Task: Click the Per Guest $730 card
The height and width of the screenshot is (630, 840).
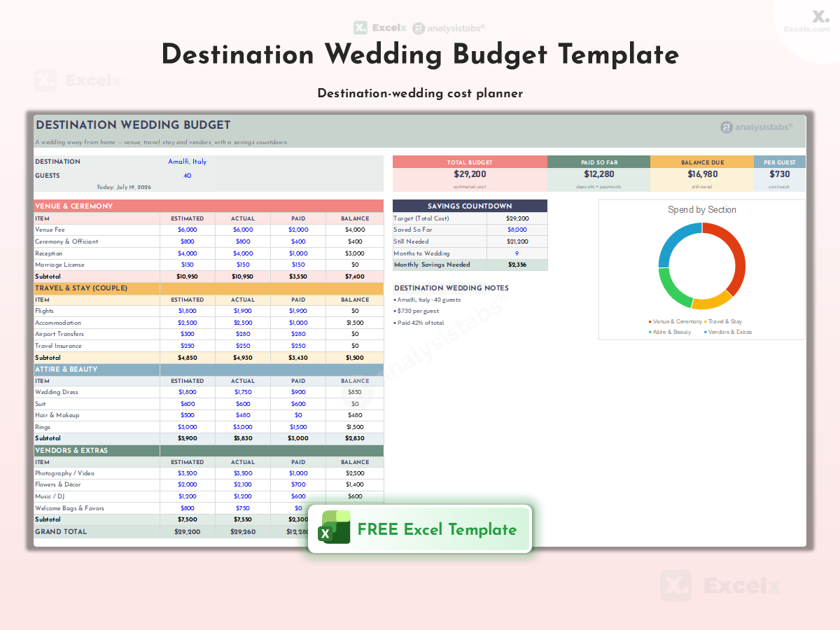Action: (780, 174)
